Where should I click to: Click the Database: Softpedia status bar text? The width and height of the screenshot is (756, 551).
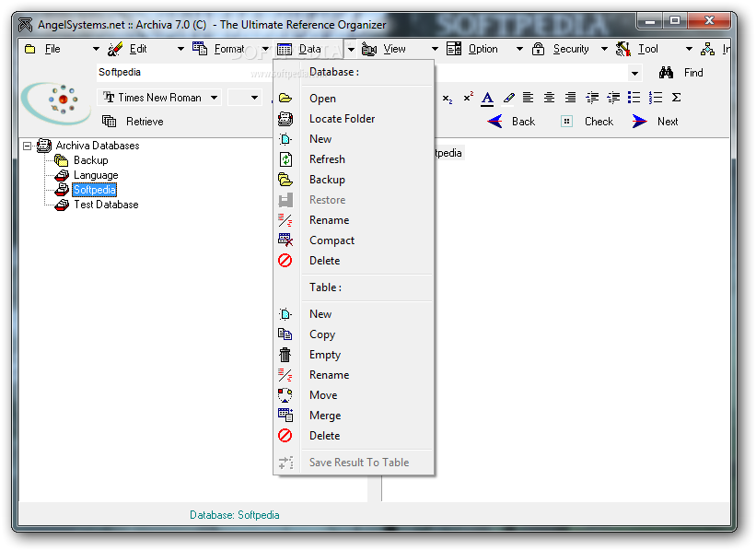pyautogui.click(x=234, y=515)
